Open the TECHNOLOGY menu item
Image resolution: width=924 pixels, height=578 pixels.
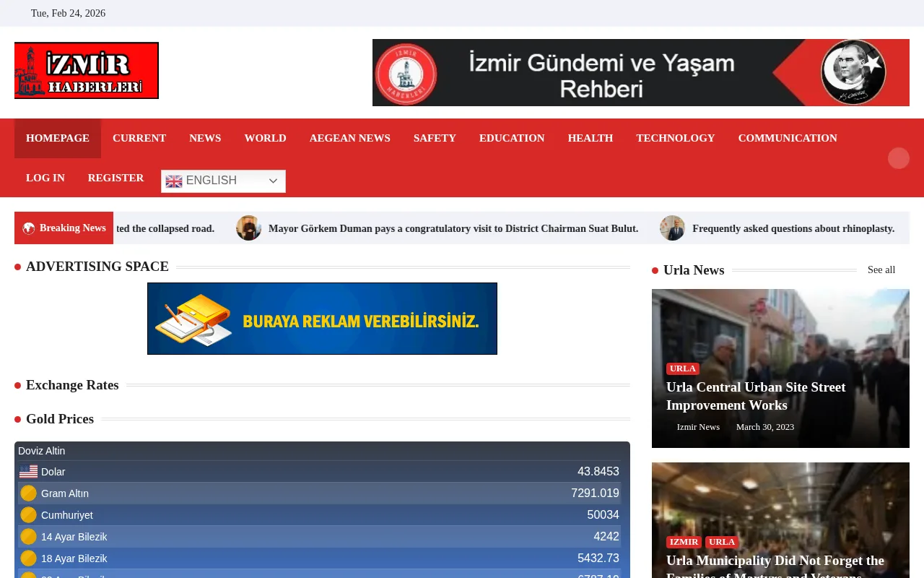coord(675,138)
